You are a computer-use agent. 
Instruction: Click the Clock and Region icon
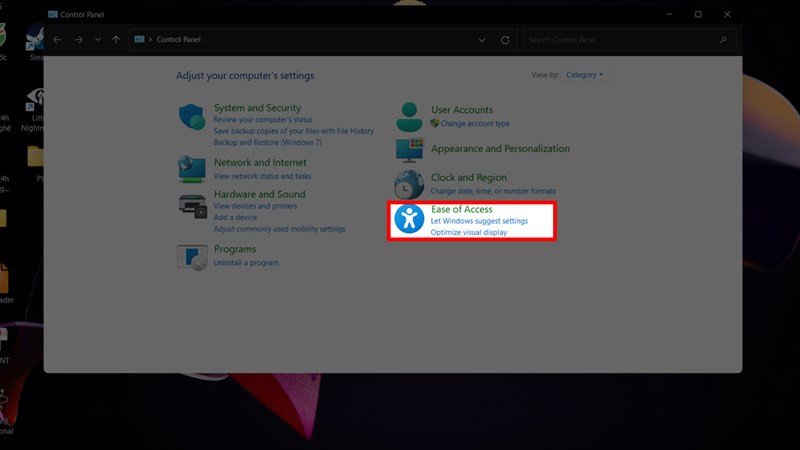pos(409,184)
